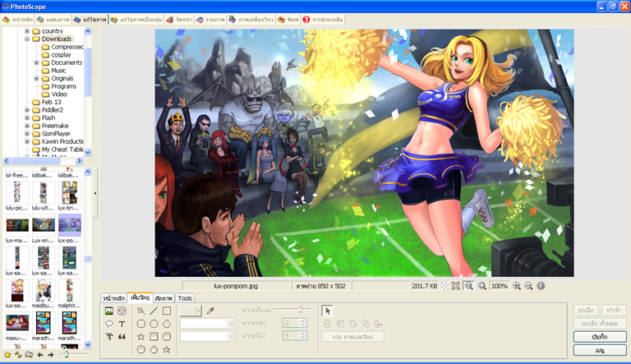Select the filled rounded-rectangle shape tool
Screen dimensions: 631x364
pyautogui.click(x=167, y=337)
